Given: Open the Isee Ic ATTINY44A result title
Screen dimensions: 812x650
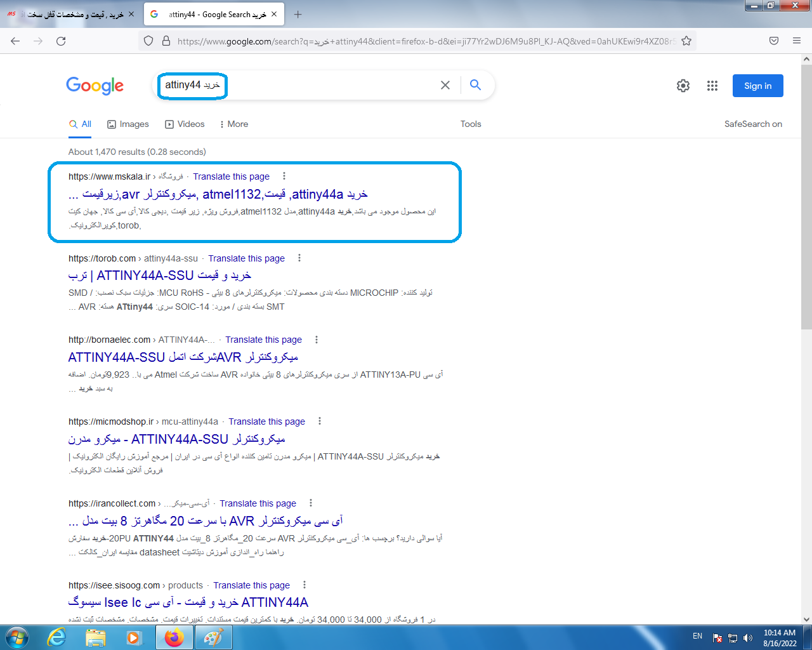Looking at the screenshot, I should point(188,602).
